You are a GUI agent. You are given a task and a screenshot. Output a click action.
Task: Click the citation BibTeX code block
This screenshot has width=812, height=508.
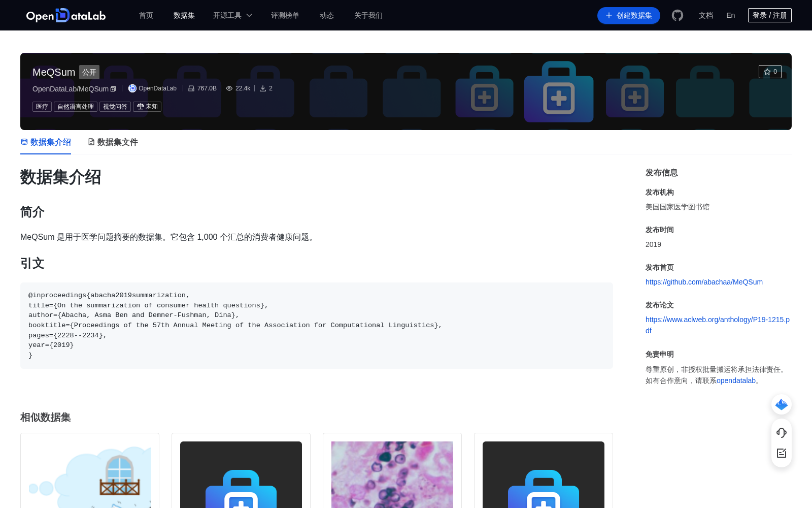(317, 325)
